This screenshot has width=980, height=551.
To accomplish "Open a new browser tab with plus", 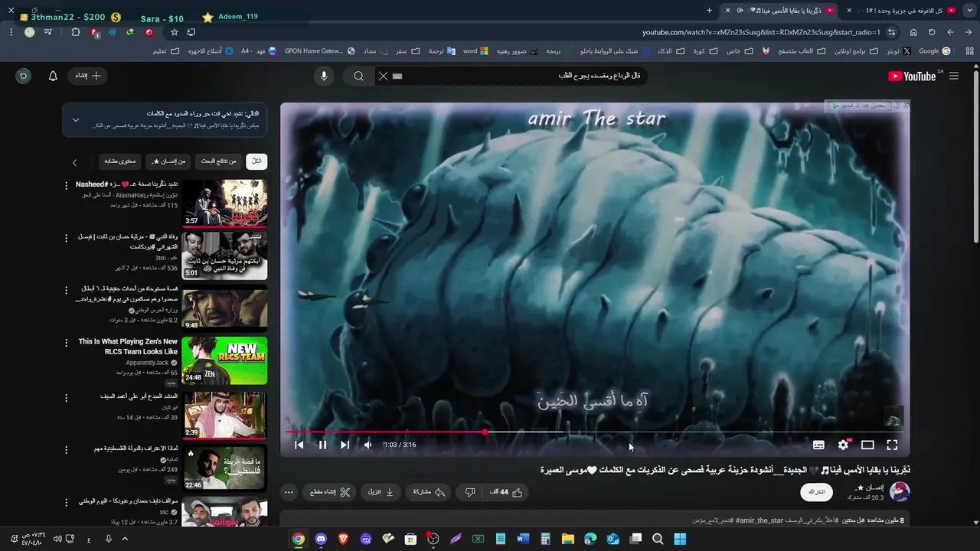I will tap(709, 10).
